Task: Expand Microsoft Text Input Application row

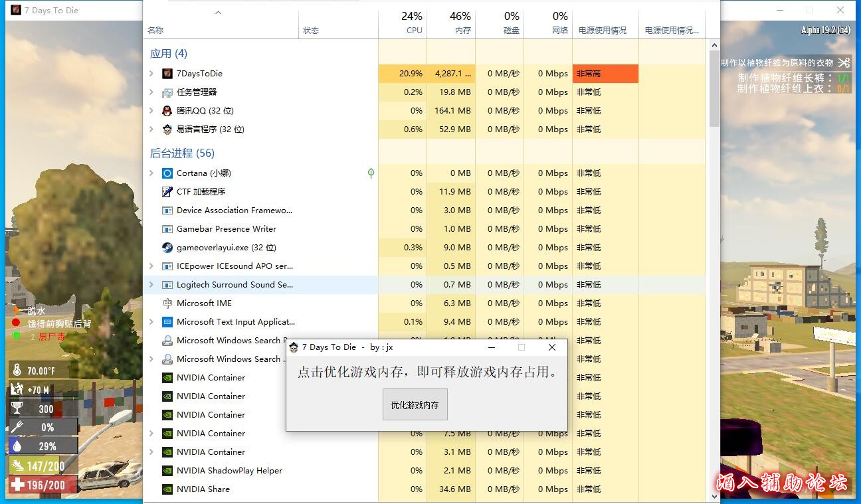Action: [151, 322]
